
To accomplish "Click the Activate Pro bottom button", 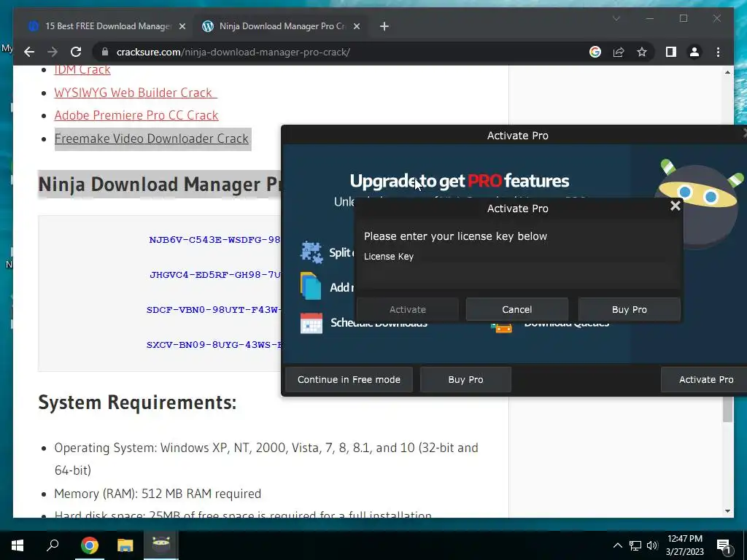I will tap(705, 379).
